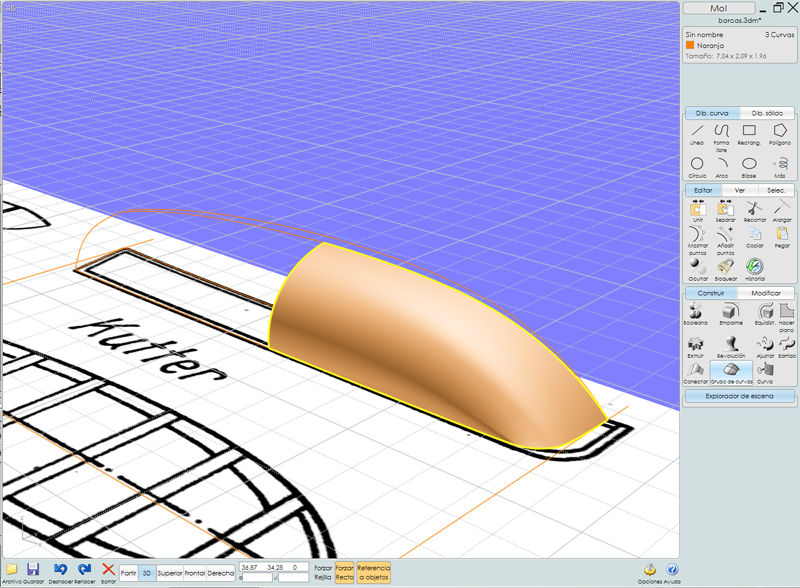800x588 pixels.
Task: Click the Bloquear lock icon
Action: [726, 270]
